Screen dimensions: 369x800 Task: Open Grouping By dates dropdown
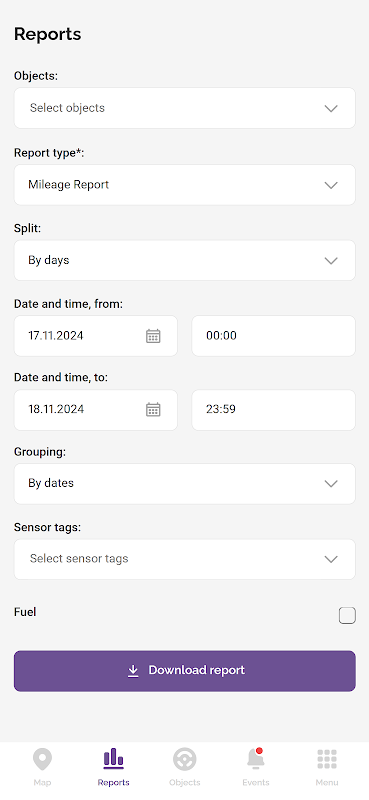185,484
